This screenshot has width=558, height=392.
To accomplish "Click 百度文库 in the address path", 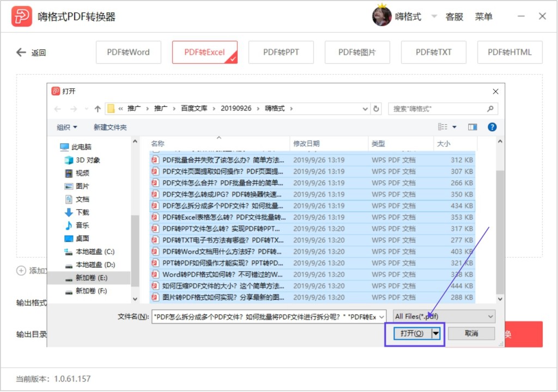I will tap(194, 108).
